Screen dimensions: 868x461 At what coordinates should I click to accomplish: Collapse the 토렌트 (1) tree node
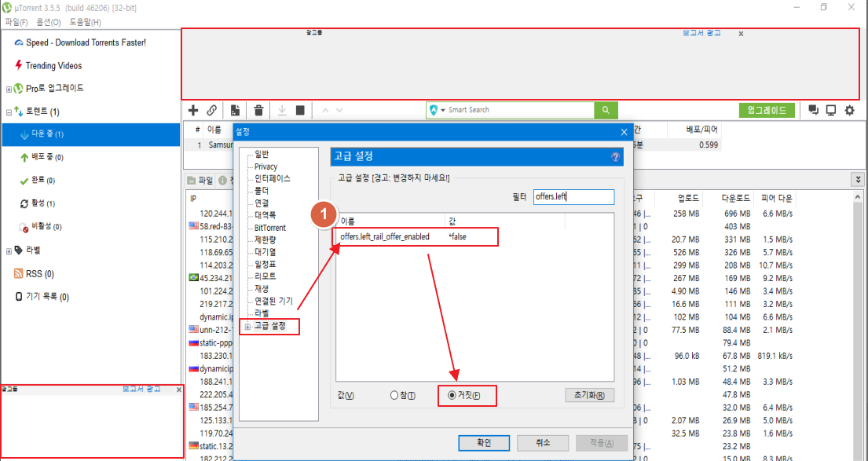click(9, 112)
